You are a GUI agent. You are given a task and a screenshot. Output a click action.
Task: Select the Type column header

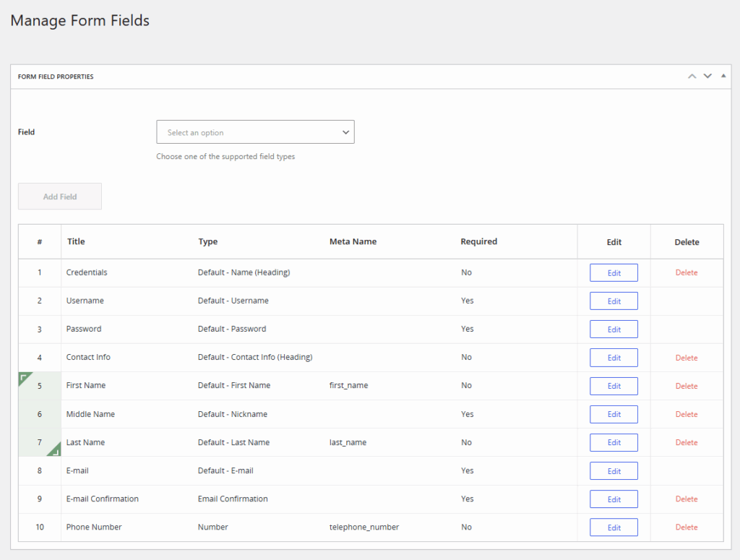pos(207,241)
